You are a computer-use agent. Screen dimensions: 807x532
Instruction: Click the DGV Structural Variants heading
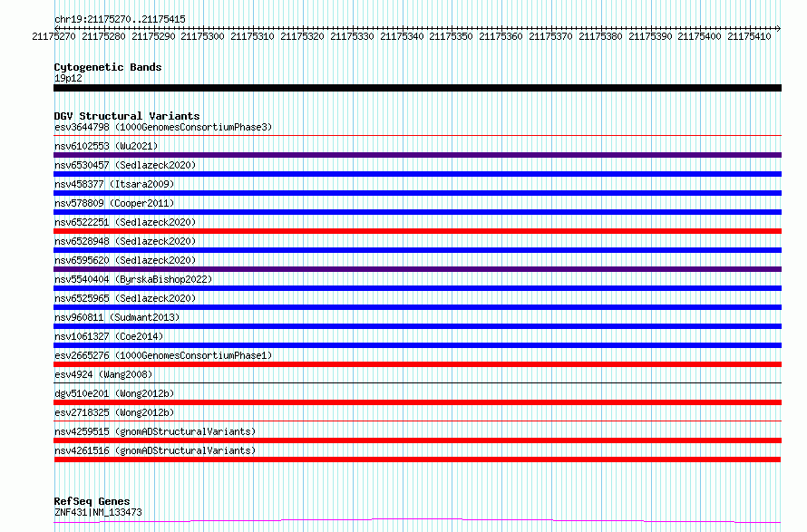coord(127,116)
